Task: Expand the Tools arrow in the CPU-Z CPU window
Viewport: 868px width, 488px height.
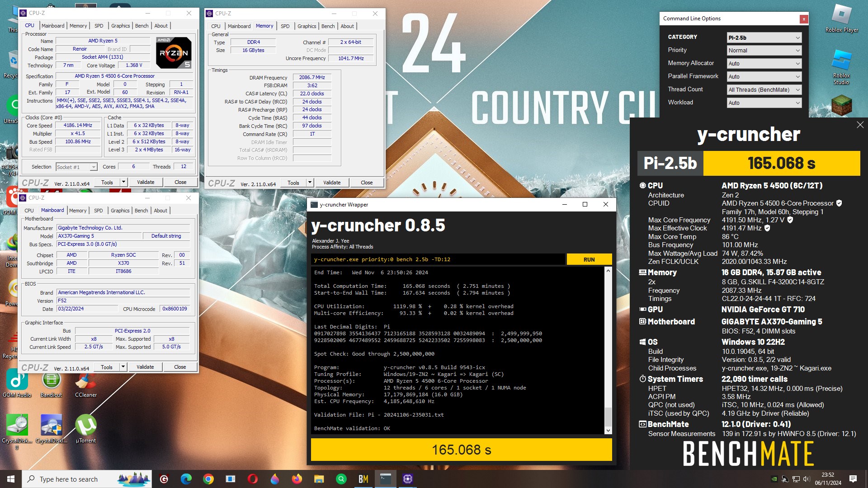Action: 123,182
